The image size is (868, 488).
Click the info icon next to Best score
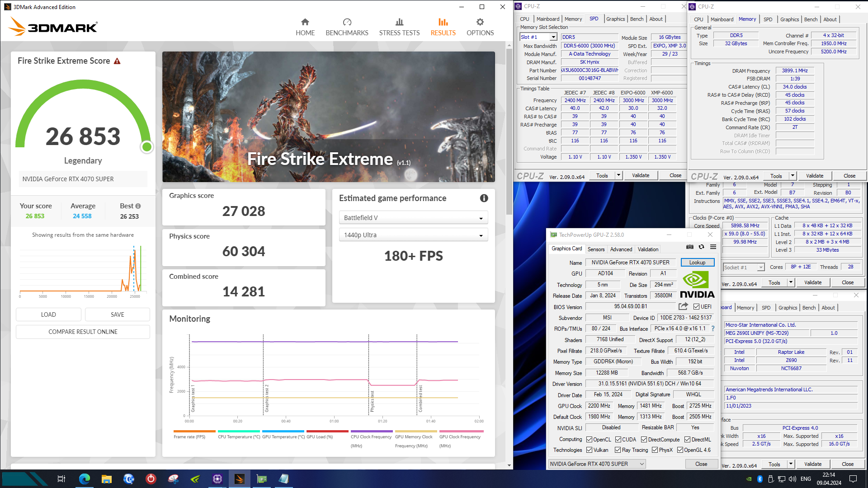click(138, 206)
